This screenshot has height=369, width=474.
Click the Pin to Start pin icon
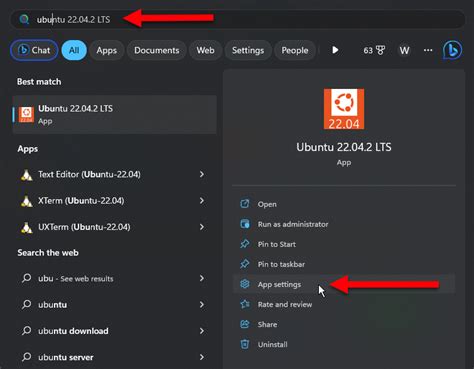245,244
